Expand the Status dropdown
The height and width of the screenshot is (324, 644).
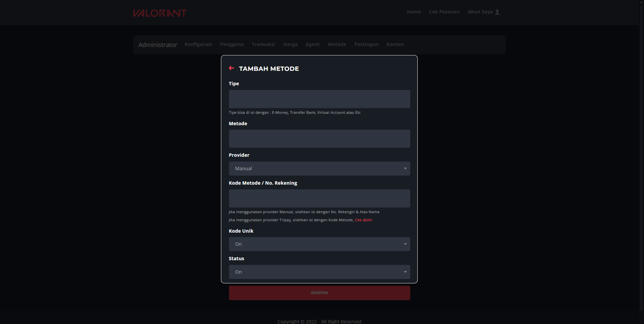319,272
